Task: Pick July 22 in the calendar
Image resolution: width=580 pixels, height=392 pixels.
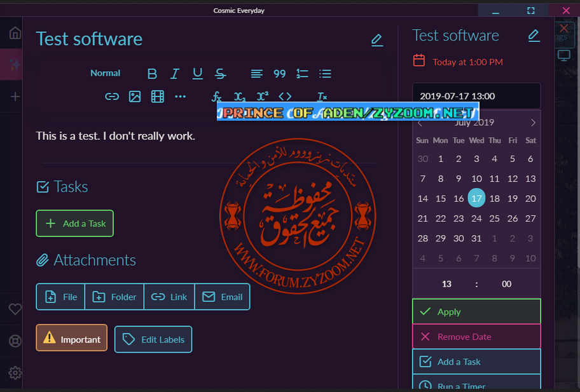Action: [441, 219]
